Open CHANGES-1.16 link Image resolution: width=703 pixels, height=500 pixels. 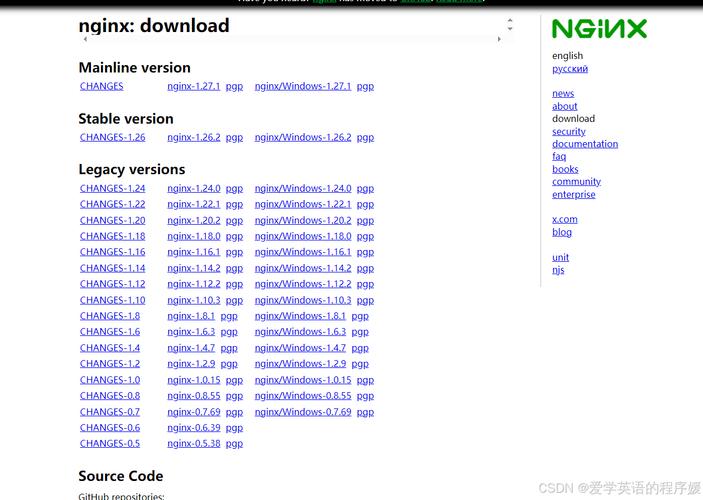[113, 252]
